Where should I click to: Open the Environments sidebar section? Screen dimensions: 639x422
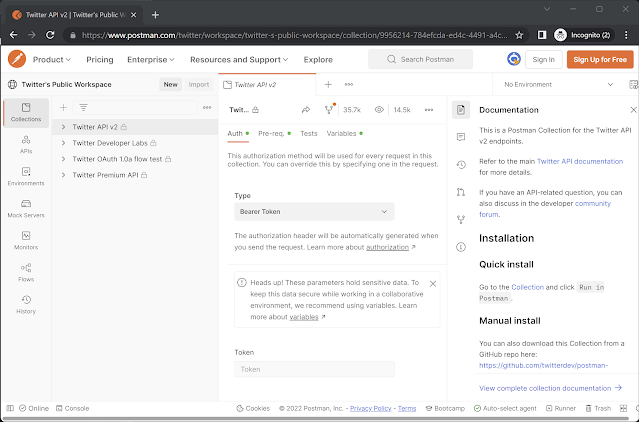[26, 176]
